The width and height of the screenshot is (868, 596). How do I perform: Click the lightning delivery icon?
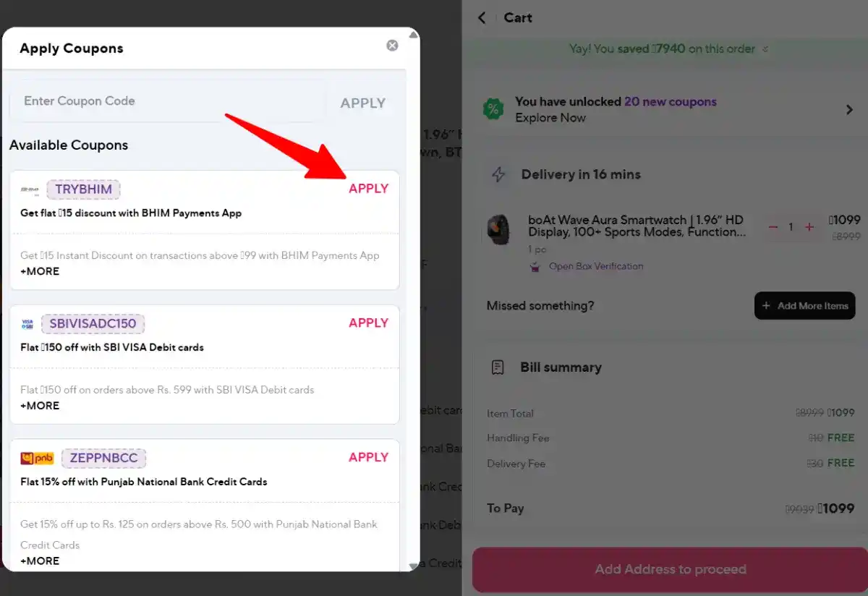pos(498,174)
